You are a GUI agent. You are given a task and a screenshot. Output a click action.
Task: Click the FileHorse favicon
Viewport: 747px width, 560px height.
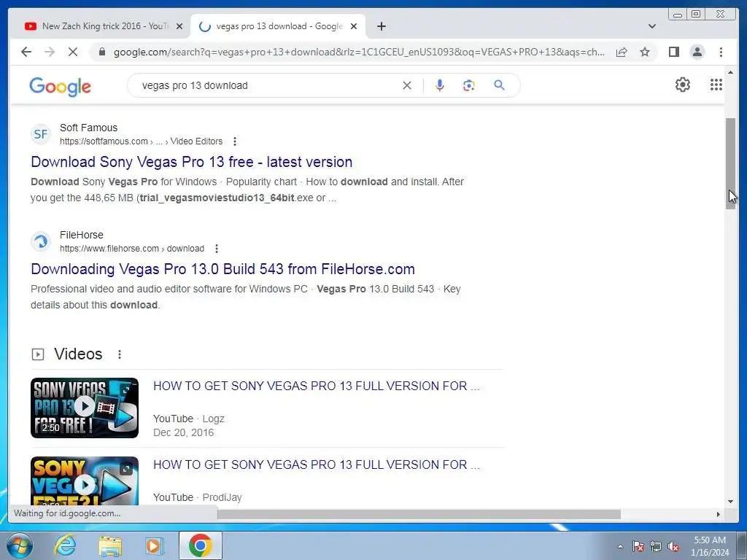[41, 241]
